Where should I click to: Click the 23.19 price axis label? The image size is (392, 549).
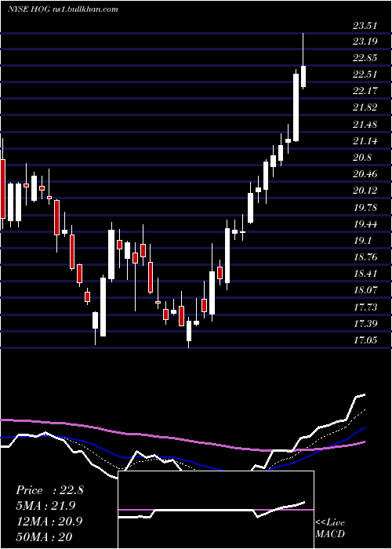point(365,42)
